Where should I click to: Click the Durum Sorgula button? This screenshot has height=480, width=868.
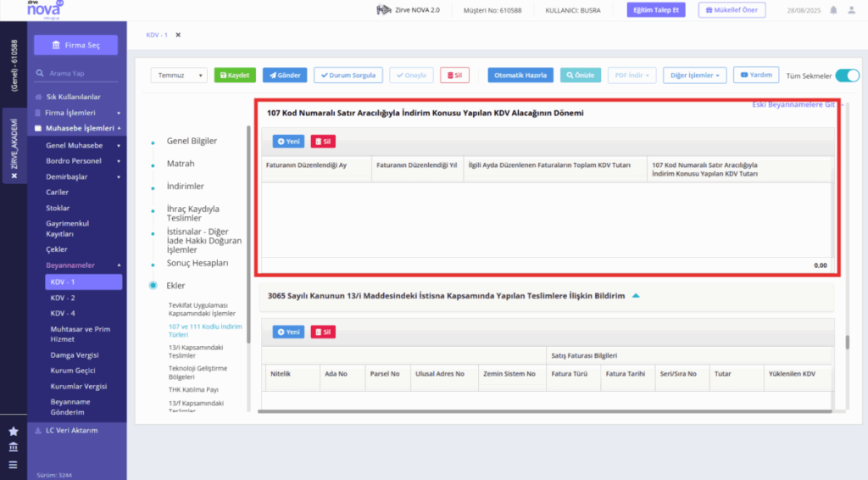tap(348, 75)
